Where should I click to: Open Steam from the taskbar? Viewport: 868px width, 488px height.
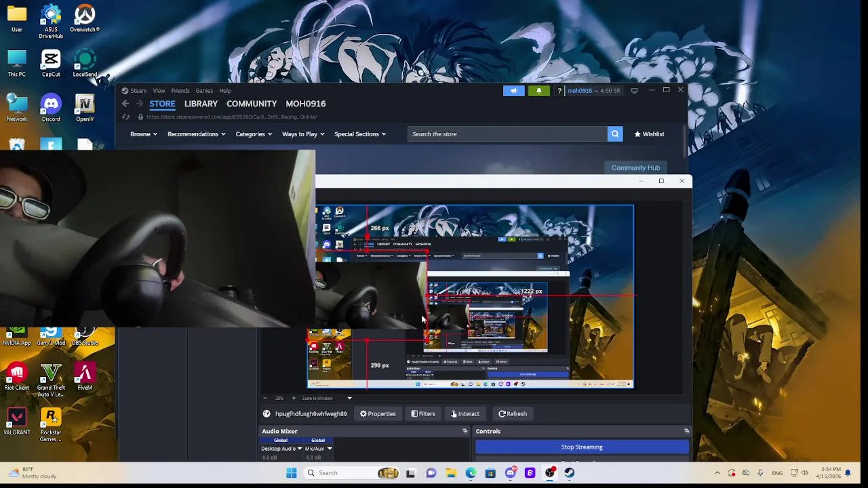569,473
